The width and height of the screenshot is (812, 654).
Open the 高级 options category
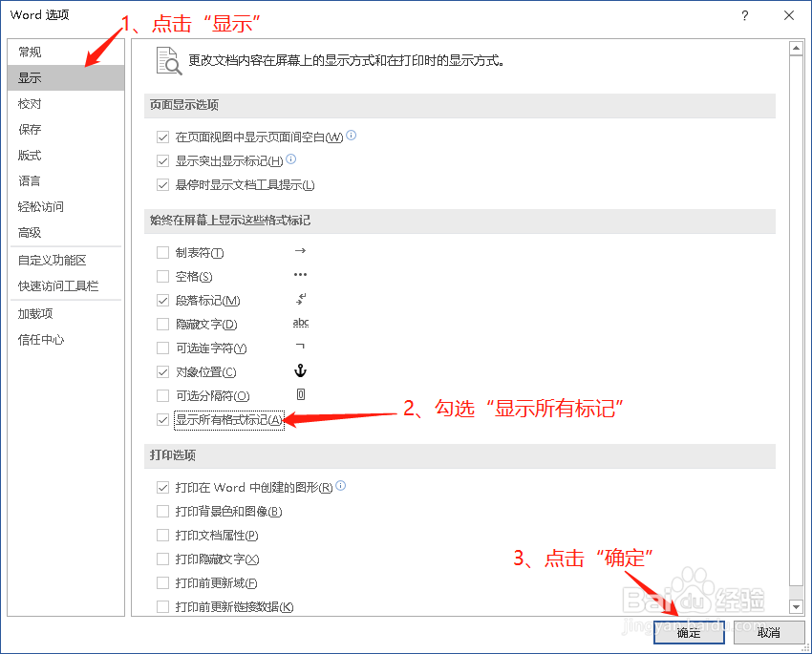tap(66, 233)
